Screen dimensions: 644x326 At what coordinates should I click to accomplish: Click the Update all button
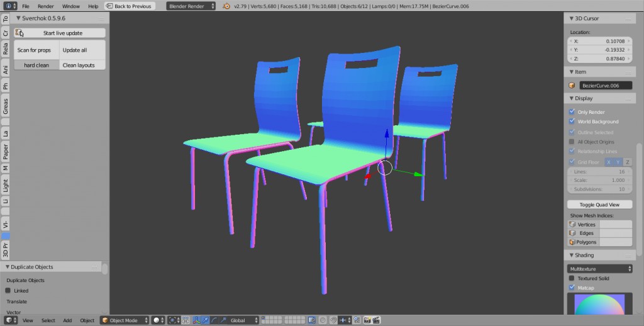pos(82,50)
